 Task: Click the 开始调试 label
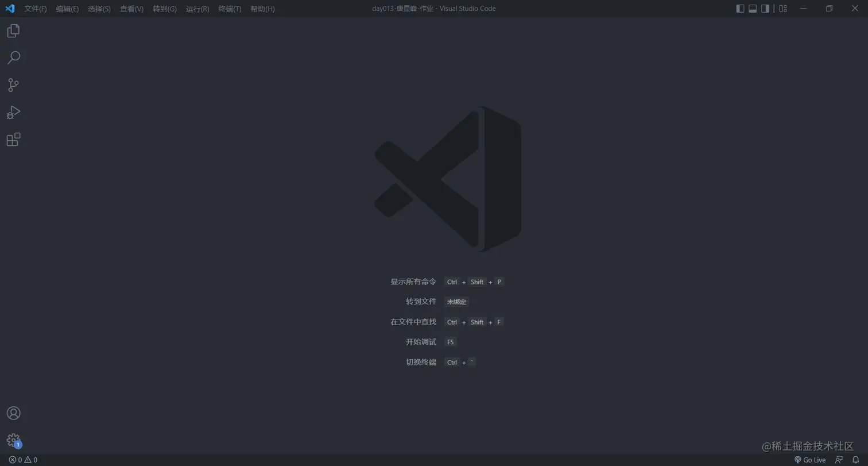pyautogui.click(x=421, y=342)
